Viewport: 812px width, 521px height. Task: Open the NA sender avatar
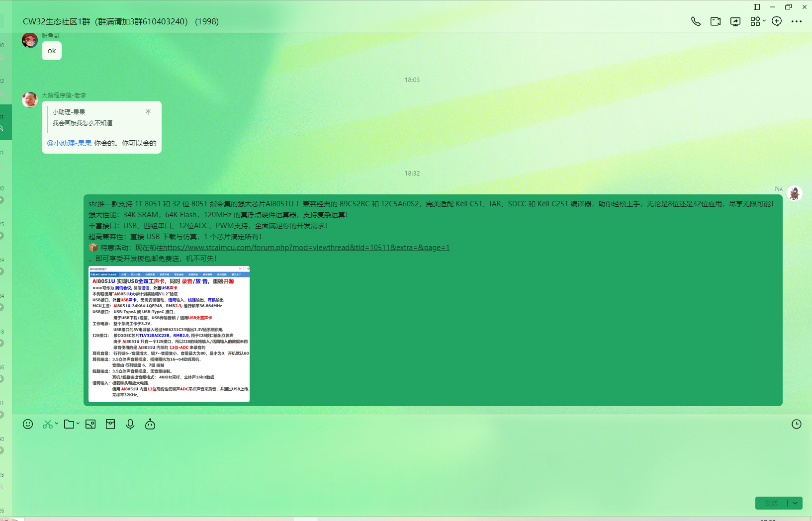[795, 193]
